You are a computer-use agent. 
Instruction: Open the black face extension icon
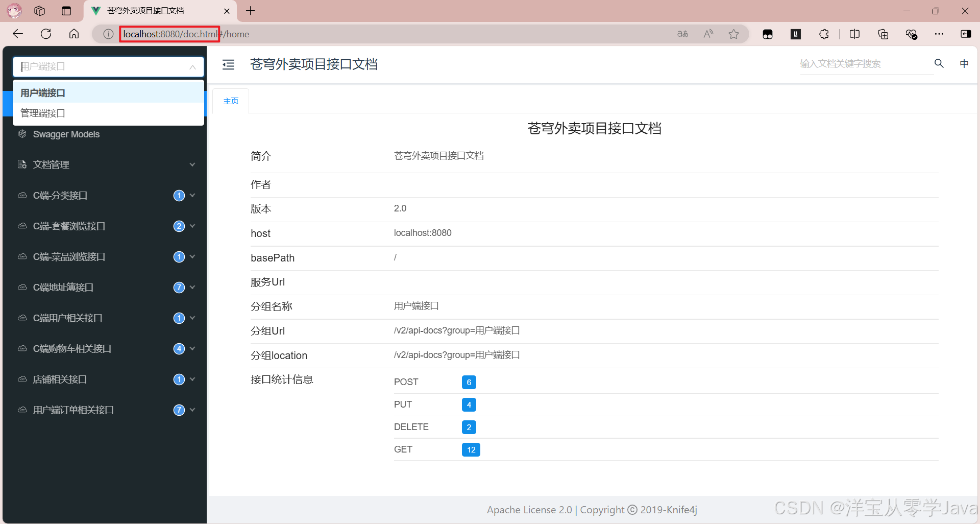point(767,34)
